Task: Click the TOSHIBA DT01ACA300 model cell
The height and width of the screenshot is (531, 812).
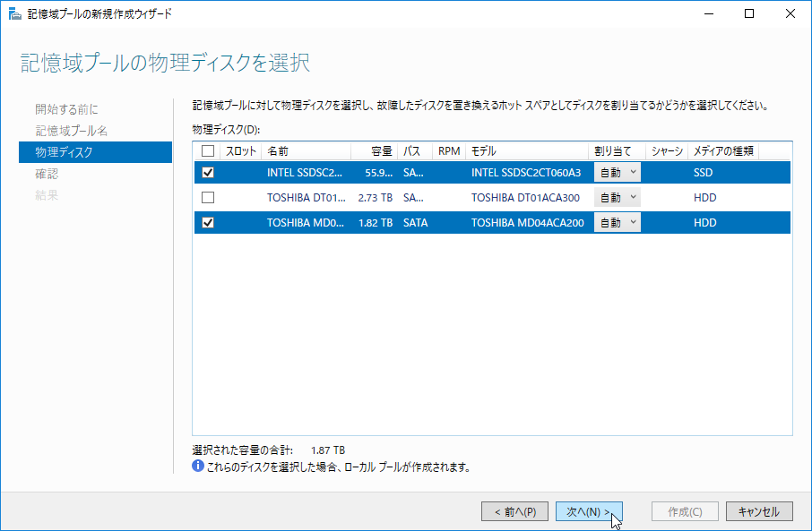Action: pos(525,198)
